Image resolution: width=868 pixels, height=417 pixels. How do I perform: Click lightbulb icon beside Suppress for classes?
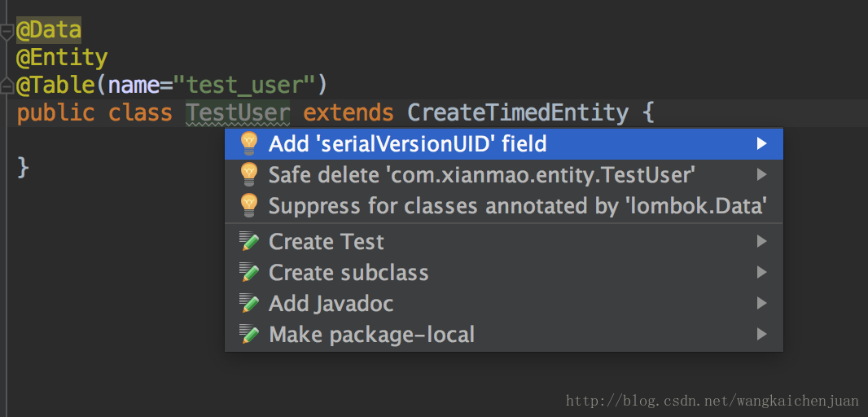(x=249, y=206)
